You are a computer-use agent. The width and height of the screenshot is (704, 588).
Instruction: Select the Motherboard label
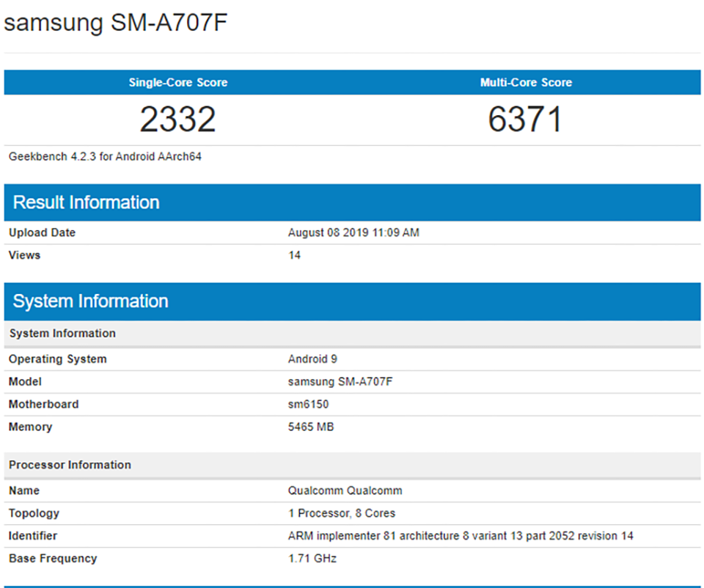coord(43,404)
